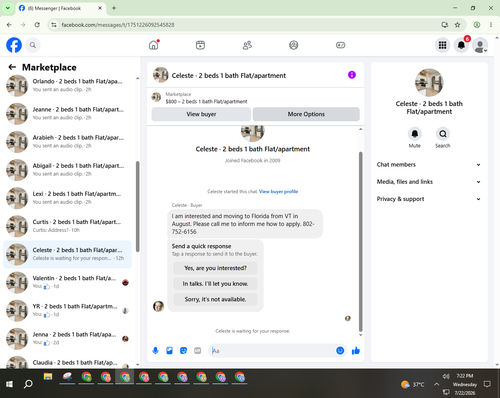Click the View buyer button
This screenshot has width=500, height=398.
(201, 114)
